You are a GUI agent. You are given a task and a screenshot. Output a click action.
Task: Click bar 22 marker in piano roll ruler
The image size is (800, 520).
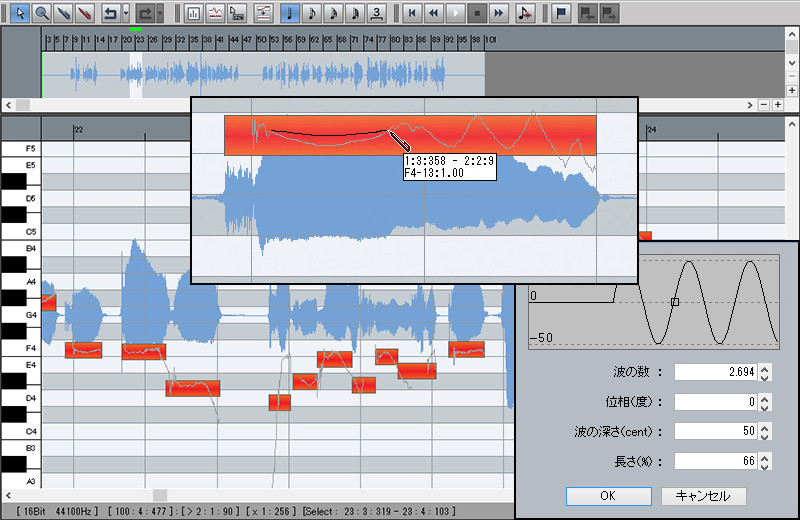tap(78, 130)
